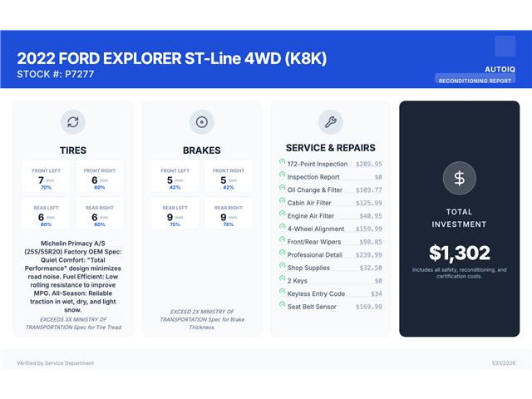Click the tires rotation icon

73,122
